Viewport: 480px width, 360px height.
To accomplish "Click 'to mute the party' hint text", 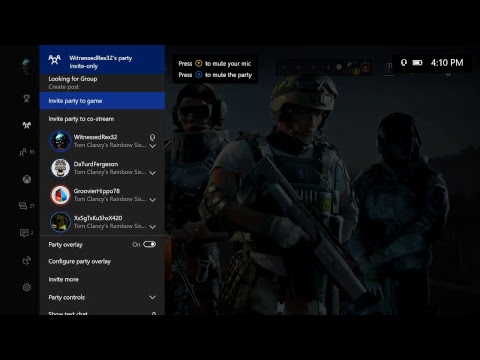I will click(228, 75).
